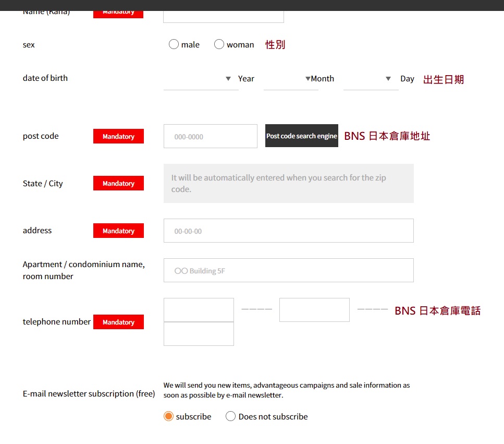The width and height of the screenshot is (504, 444).
Task: Click the telephone box between the dashes
Action: pos(314,310)
